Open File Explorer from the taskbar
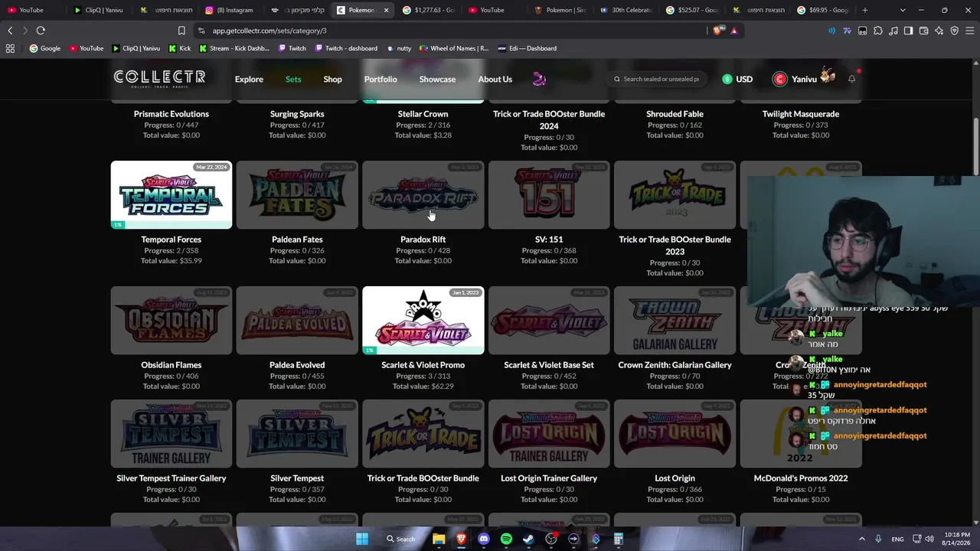 click(x=439, y=539)
